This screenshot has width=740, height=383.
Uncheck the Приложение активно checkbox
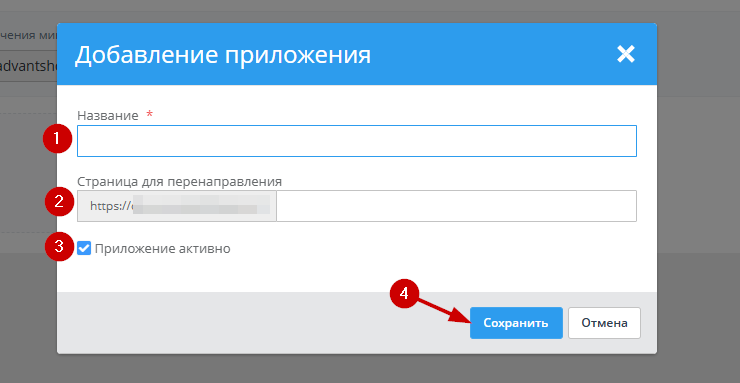pyautogui.click(x=84, y=248)
